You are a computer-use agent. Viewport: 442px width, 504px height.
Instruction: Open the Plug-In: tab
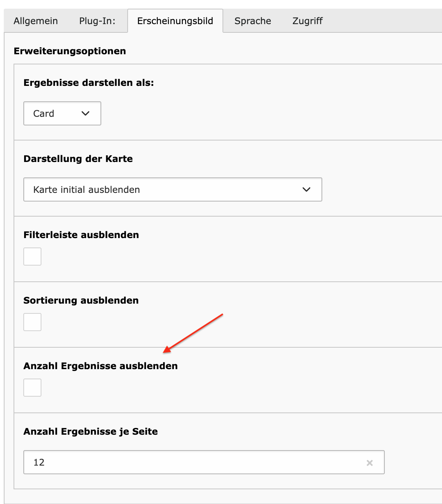97,21
